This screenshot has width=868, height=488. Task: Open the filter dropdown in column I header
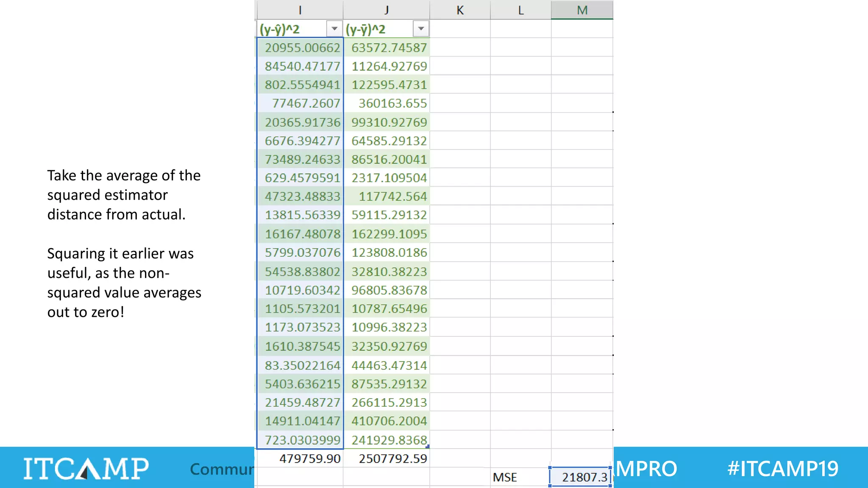pos(334,29)
